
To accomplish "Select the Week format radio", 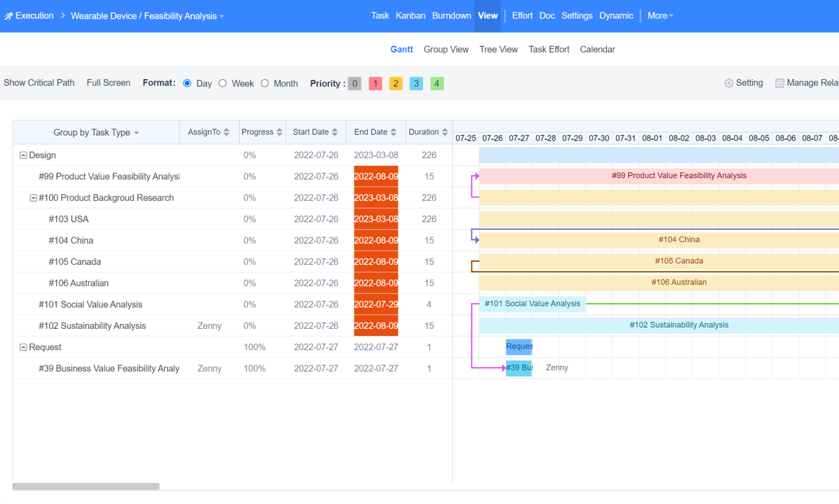I will coord(223,83).
